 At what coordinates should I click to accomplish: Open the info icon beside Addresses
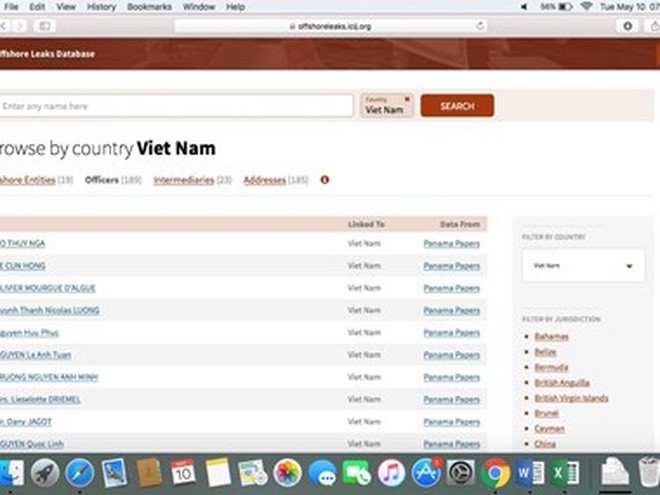tap(325, 180)
